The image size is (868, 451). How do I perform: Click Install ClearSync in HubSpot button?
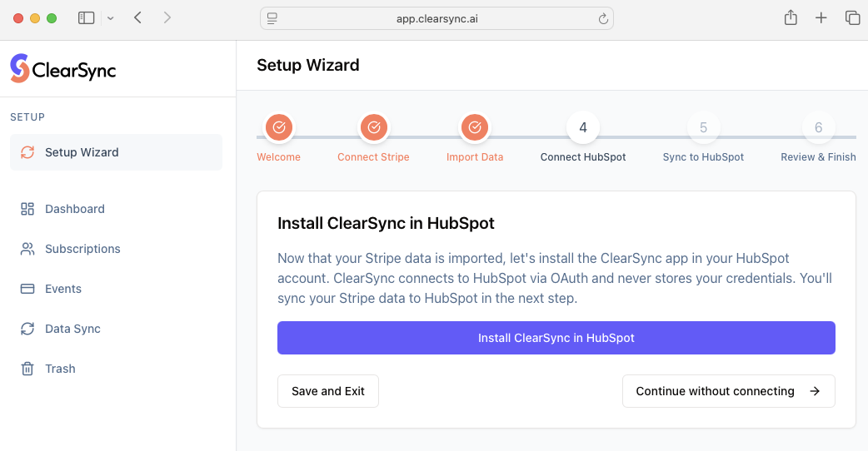tap(556, 338)
